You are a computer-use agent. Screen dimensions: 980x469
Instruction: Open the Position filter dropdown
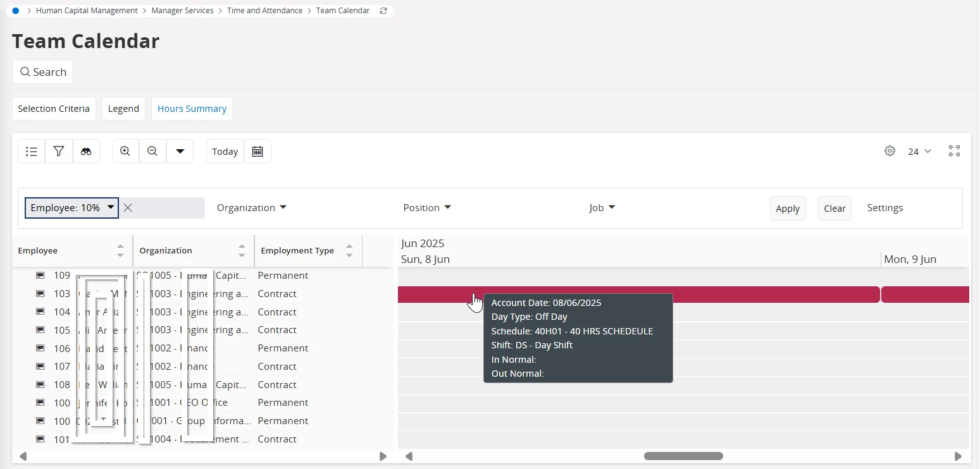coord(427,208)
